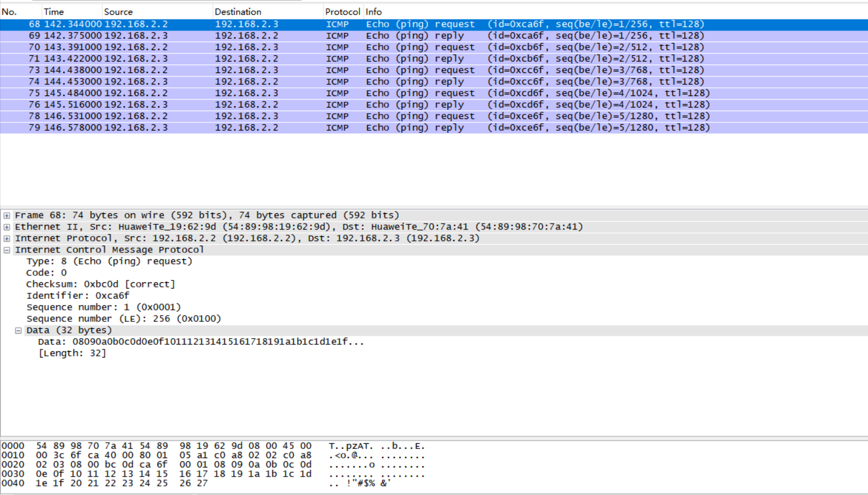Viewport: 868px width, 495px height.
Task: Select packet number 75 seq 4/1024 request
Action: [x=434, y=93]
